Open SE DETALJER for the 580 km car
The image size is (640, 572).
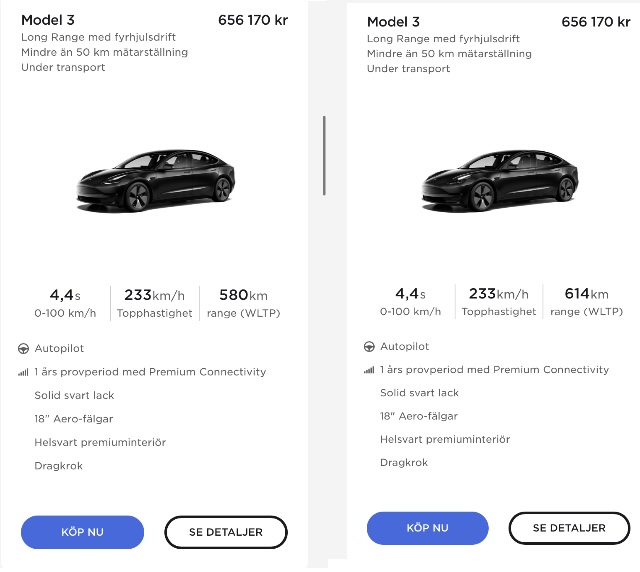tap(226, 532)
